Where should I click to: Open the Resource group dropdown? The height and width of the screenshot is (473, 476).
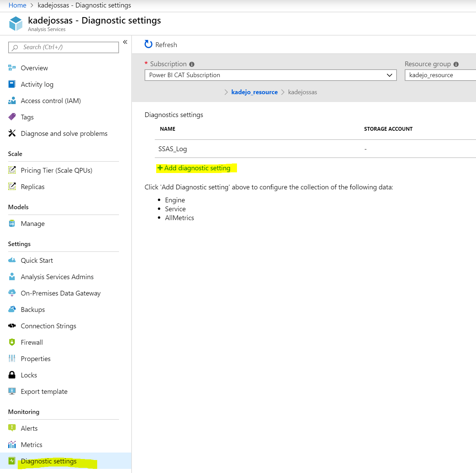pyautogui.click(x=440, y=75)
